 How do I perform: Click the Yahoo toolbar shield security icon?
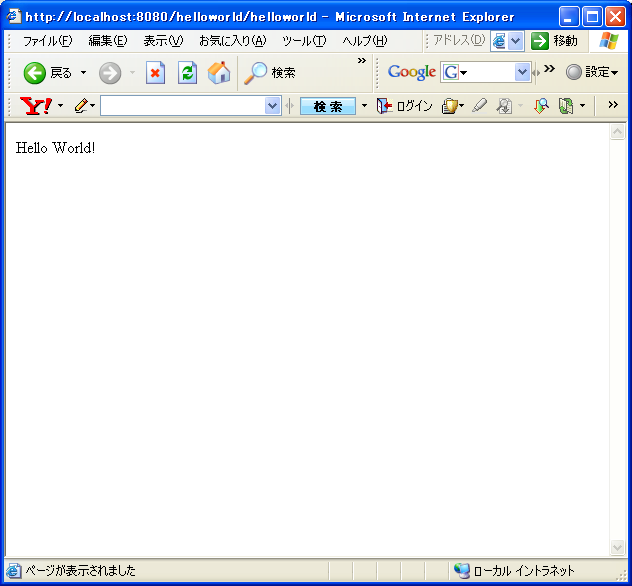pyautogui.click(x=450, y=106)
